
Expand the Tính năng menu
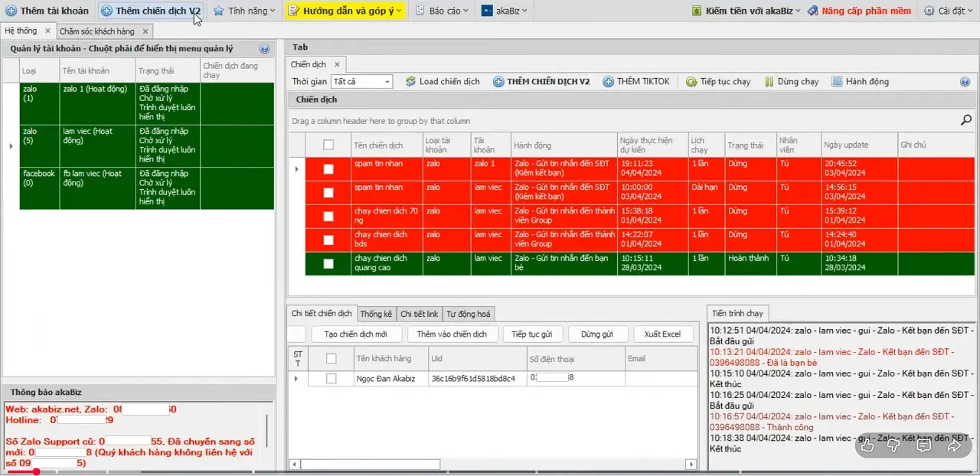[x=244, y=11]
